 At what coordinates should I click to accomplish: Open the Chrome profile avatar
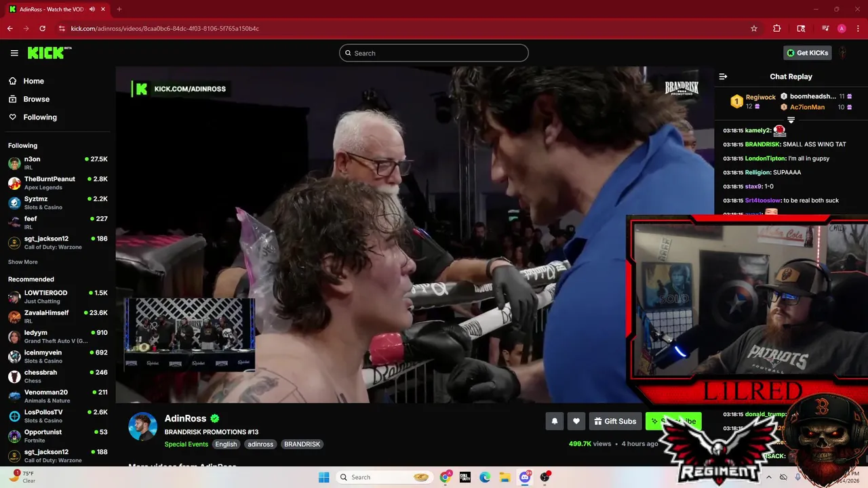(x=842, y=28)
